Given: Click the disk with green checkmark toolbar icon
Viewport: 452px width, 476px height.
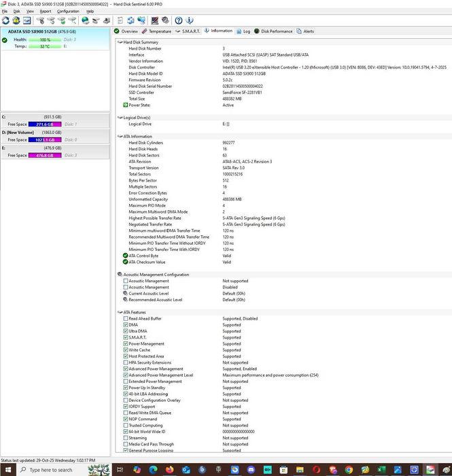Looking at the screenshot, I should 62,20.
